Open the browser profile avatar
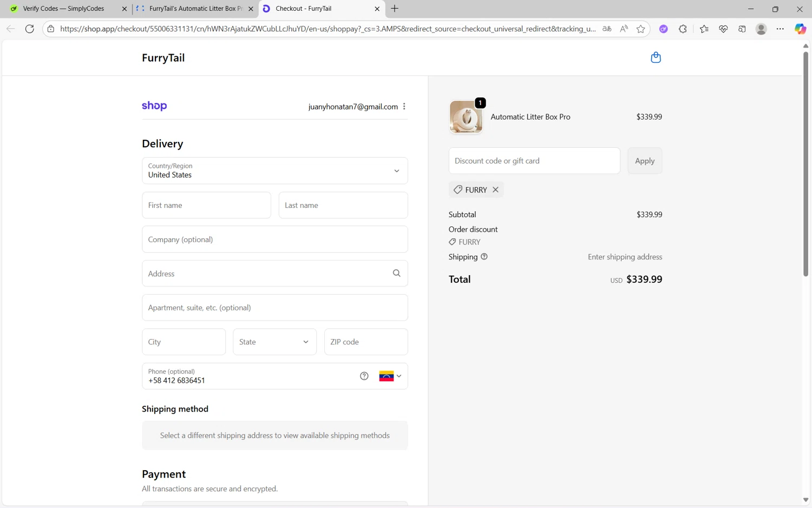Screen dimensions: 812x508 tap(761, 29)
